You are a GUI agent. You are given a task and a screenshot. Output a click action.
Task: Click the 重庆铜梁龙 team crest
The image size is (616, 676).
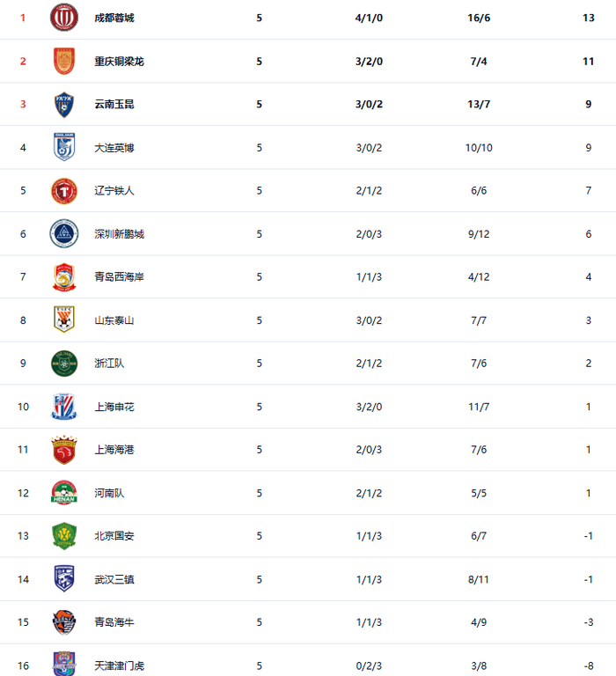[x=63, y=61]
